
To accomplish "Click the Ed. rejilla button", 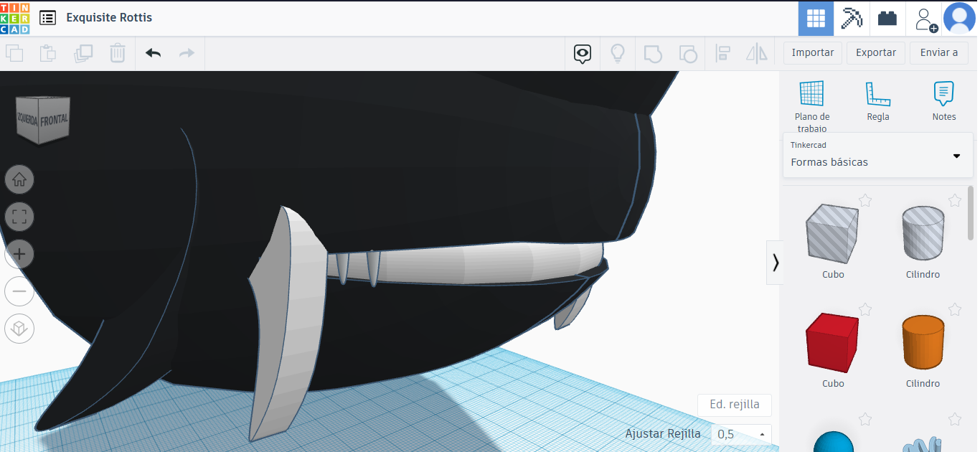I will (x=735, y=404).
